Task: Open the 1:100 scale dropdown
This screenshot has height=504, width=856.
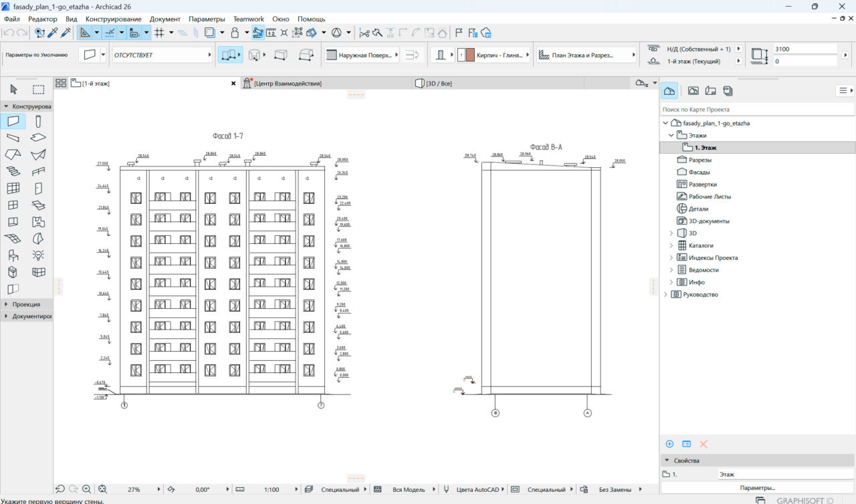Action: [x=272, y=489]
